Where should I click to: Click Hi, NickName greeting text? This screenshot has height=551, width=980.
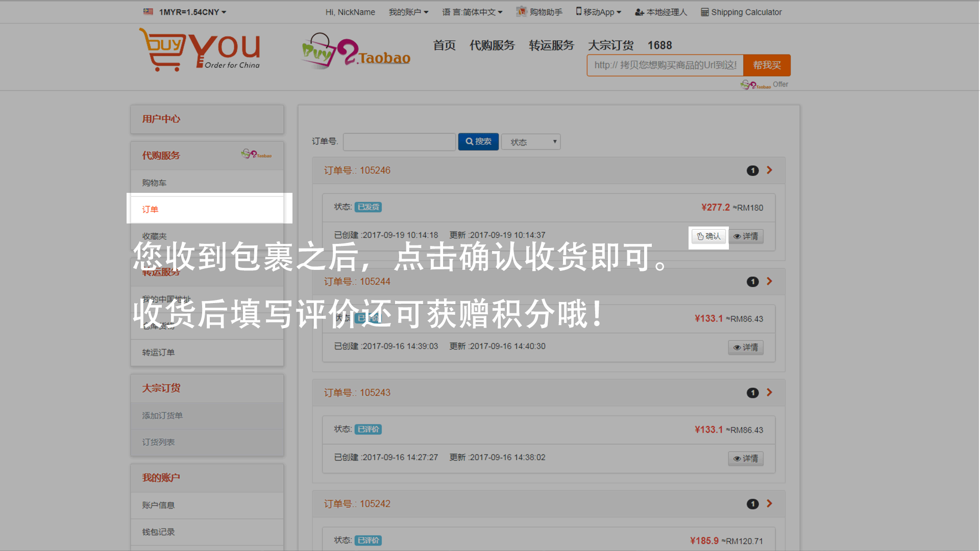(350, 12)
